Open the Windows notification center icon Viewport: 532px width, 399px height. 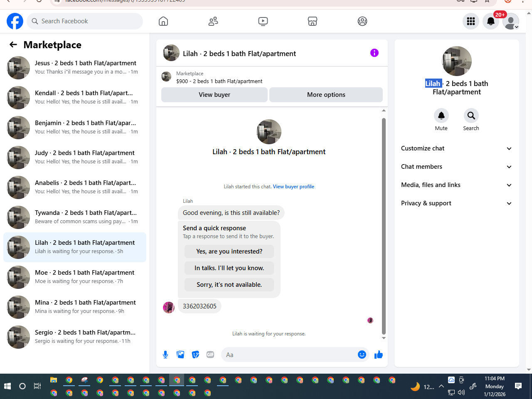pos(518,386)
